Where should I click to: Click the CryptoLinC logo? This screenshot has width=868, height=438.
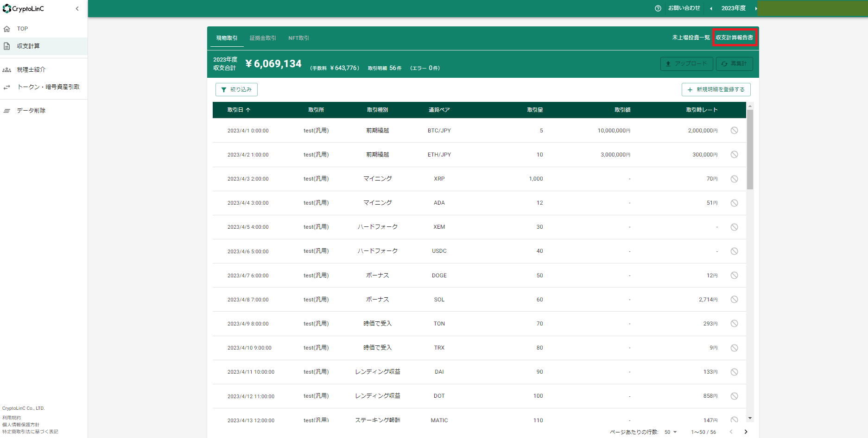click(23, 9)
